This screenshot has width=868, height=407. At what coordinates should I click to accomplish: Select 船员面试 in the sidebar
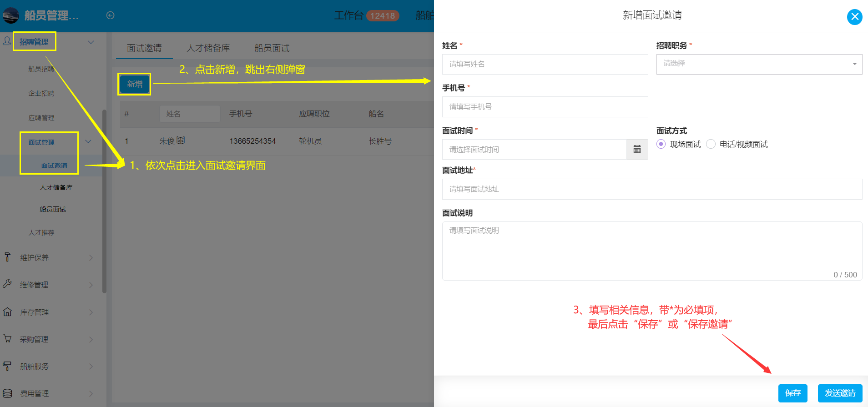(x=53, y=209)
